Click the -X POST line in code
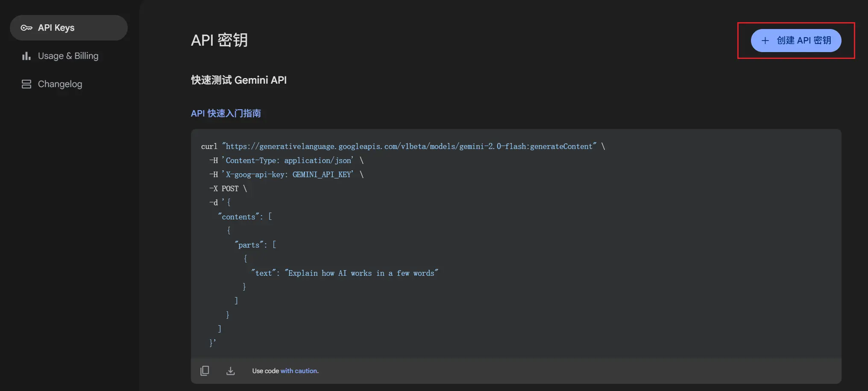 [x=228, y=189]
